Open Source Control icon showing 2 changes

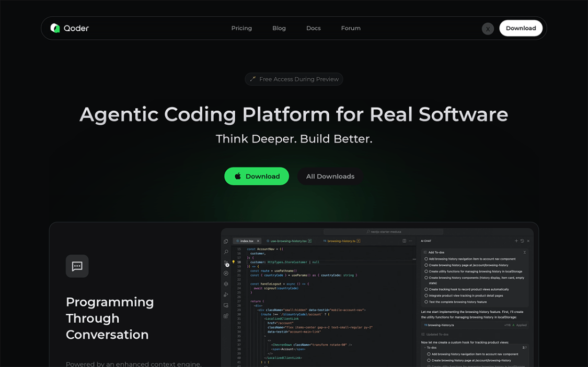click(x=226, y=263)
